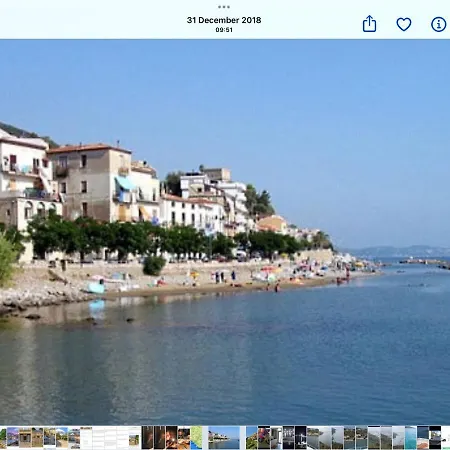Open the dinner table food thumbnail
The image size is (450, 450).
184,437
